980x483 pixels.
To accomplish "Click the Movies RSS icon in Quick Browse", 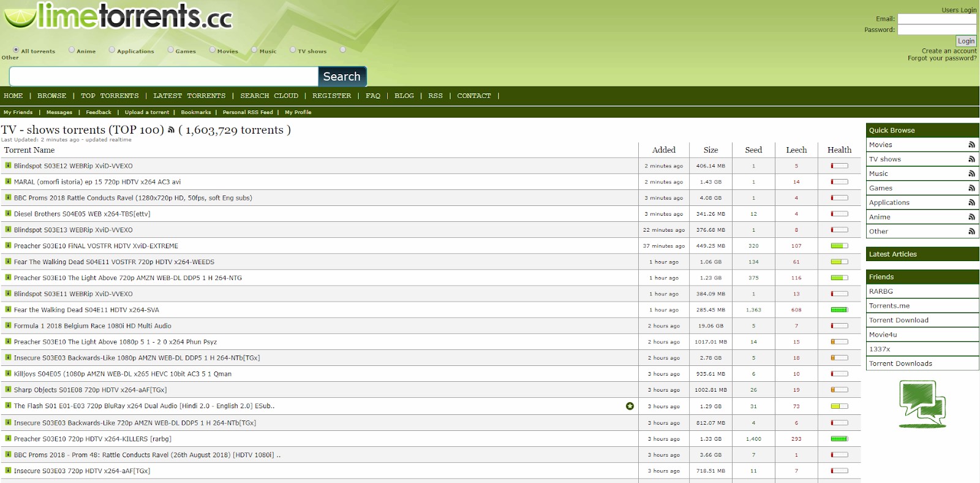I will coord(971,145).
